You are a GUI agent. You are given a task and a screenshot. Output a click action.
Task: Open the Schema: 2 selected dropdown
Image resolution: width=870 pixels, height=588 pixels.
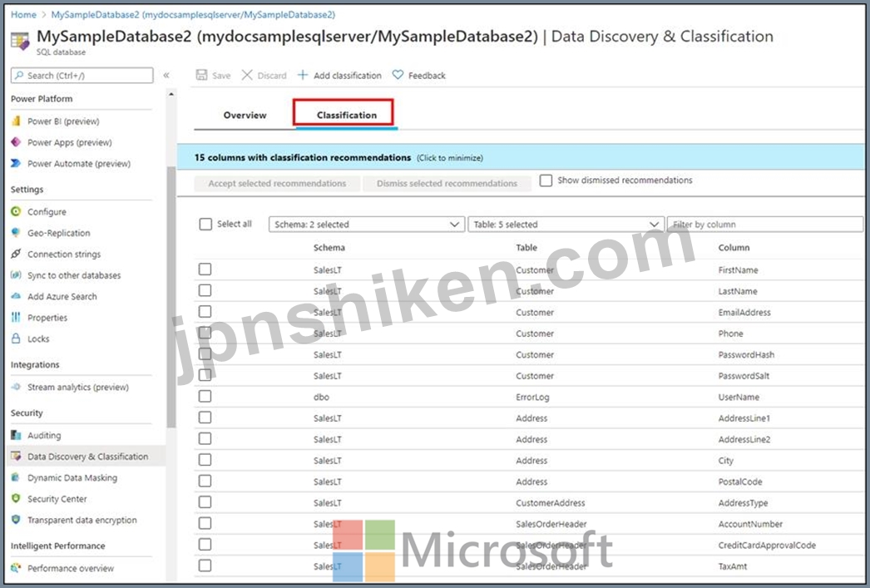(x=367, y=224)
